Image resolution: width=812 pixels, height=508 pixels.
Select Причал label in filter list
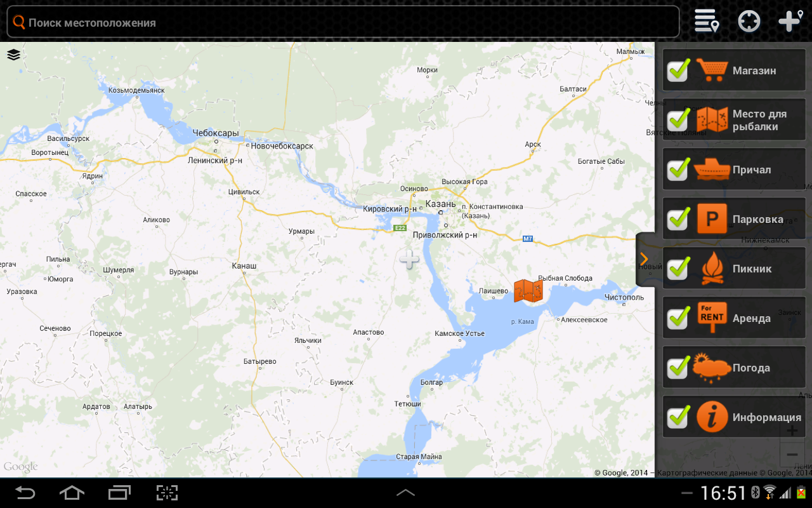click(752, 170)
